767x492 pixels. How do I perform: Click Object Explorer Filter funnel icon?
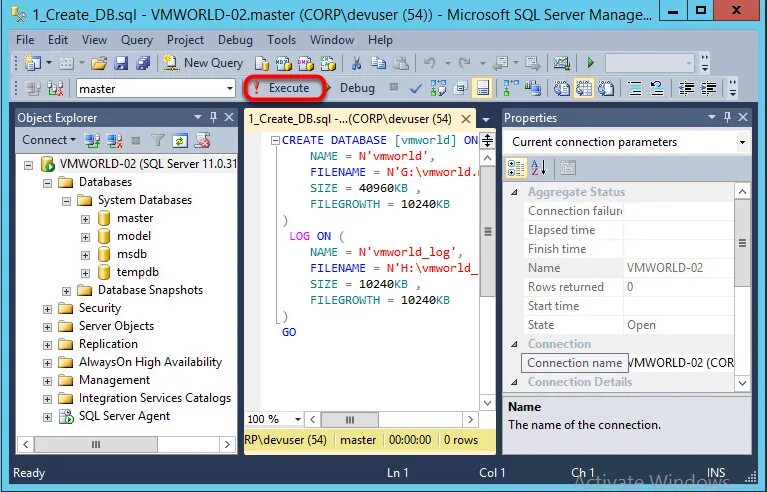[158, 141]
